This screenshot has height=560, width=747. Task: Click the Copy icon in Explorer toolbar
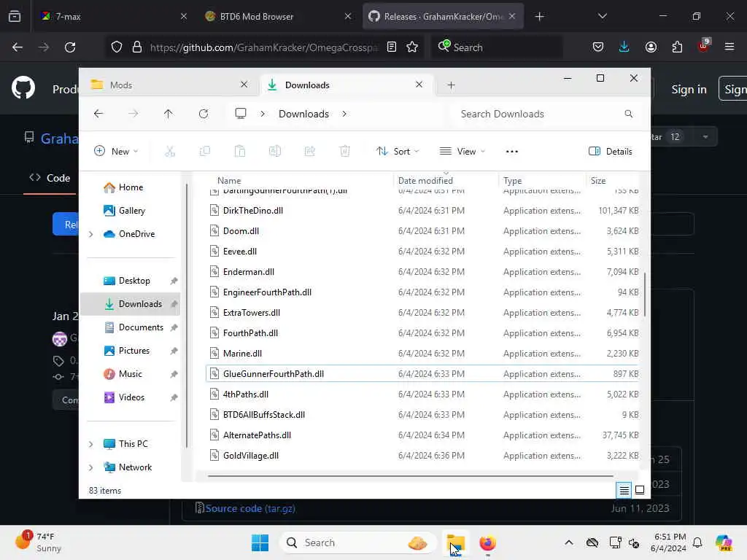pos(205,152)
